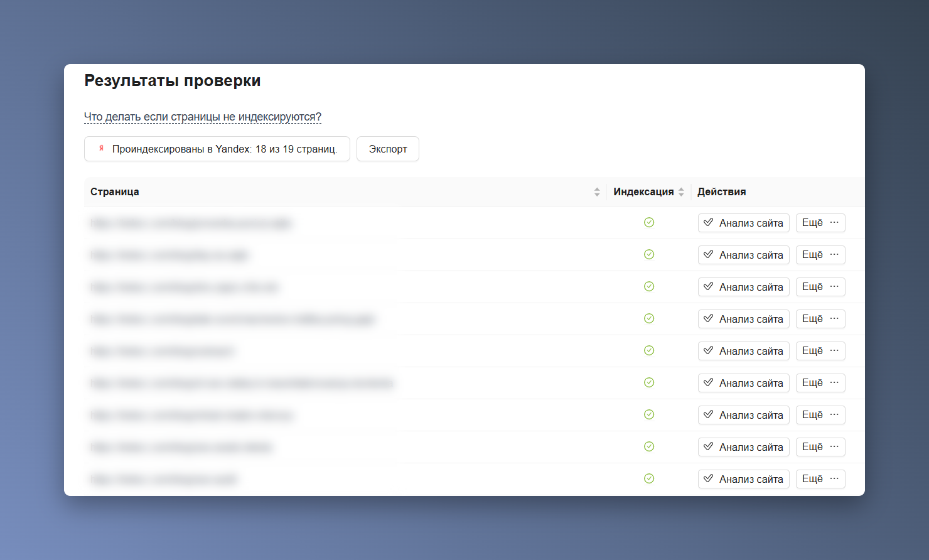Open the Ещё menu in the first row
929x560 pixels.
point(820,223)
